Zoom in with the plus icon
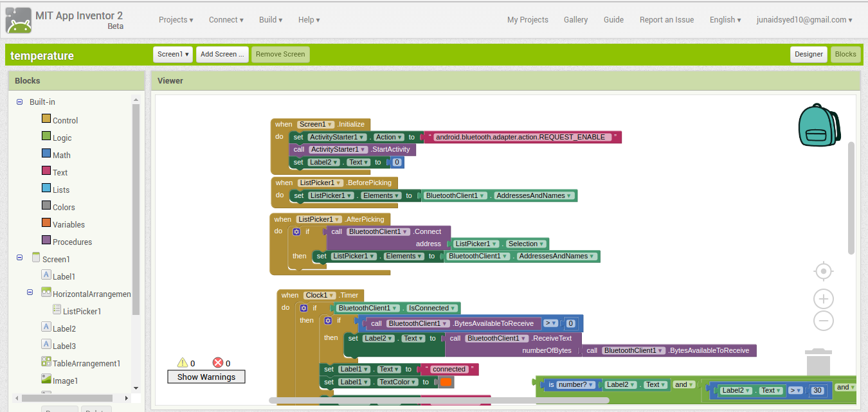 coord(824,299)
